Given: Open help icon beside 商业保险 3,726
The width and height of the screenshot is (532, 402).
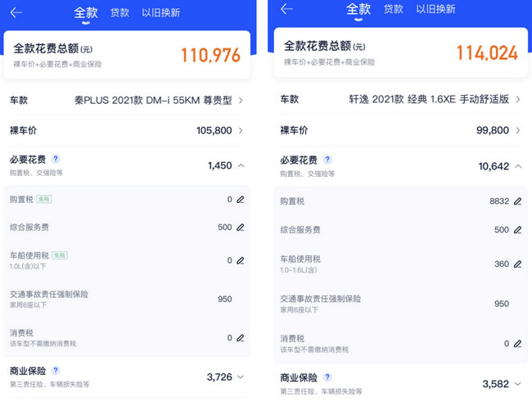Looking at the screenshot, I should 56,370.
